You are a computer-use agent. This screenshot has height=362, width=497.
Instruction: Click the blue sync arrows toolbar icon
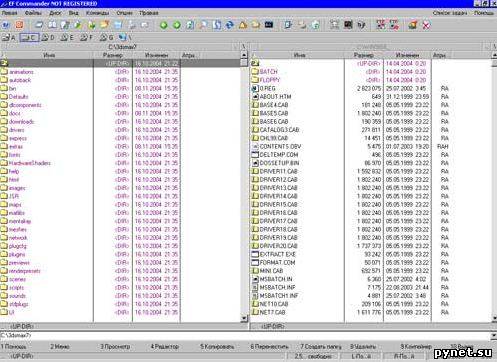[x=230, y=25]
